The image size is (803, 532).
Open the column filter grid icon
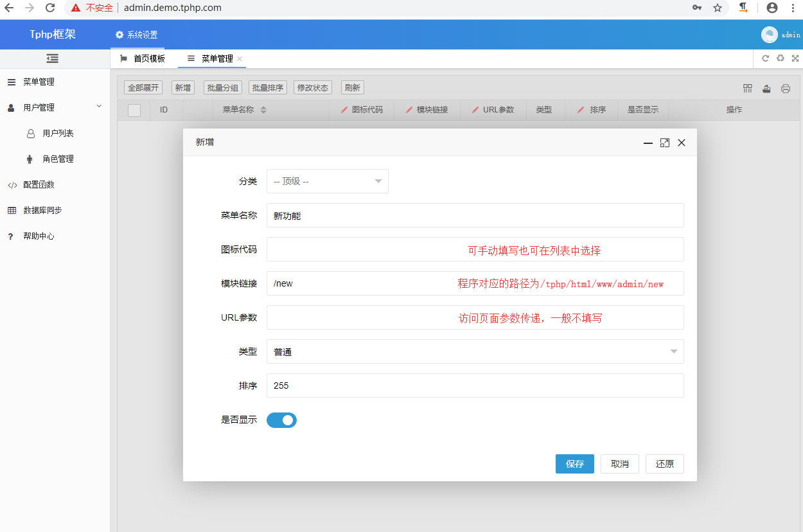748,89
